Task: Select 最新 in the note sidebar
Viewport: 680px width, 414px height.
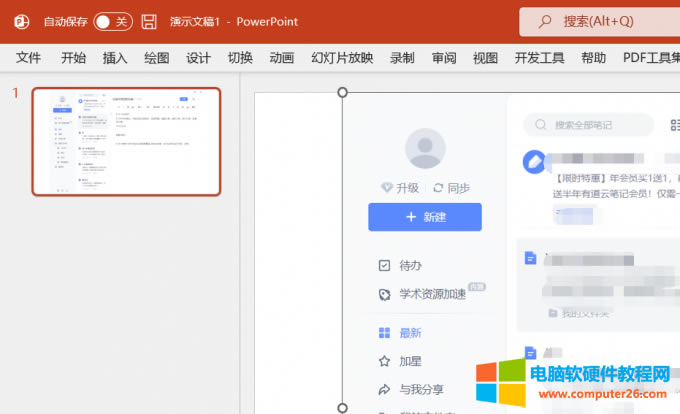Action: pos(400,333)
